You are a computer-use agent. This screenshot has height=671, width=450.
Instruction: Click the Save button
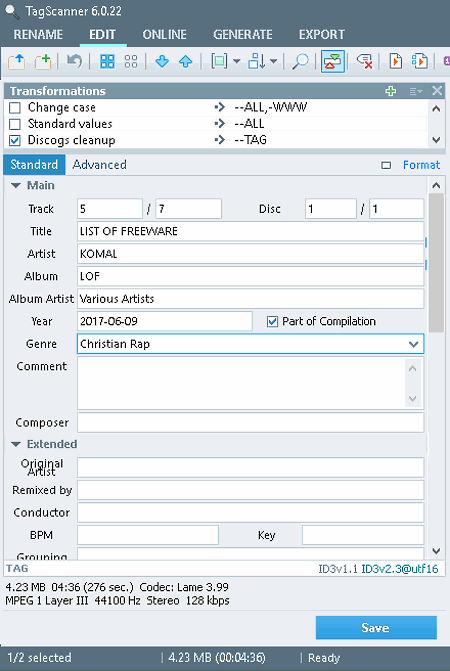376,628
